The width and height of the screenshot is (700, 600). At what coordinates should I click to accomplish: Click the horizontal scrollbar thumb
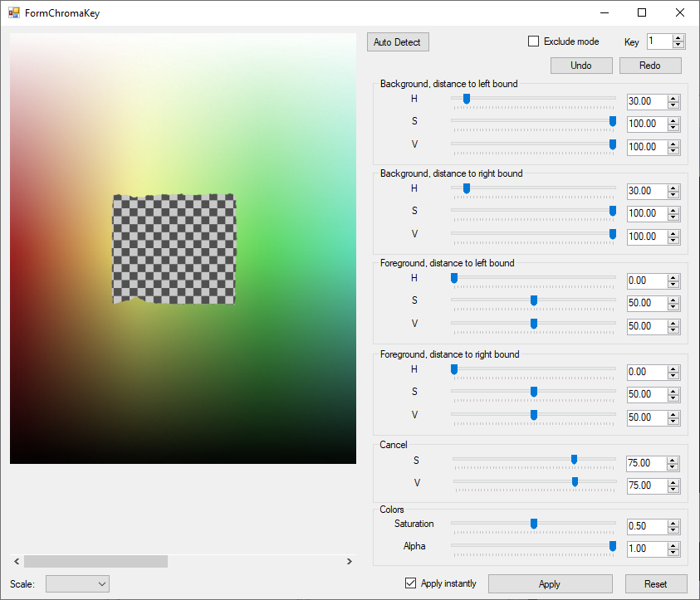click(95, 562)
